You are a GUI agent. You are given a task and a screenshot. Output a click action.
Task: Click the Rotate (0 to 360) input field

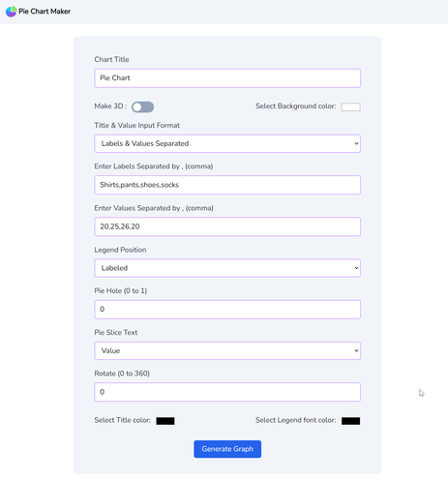click(x=227, y=392)
